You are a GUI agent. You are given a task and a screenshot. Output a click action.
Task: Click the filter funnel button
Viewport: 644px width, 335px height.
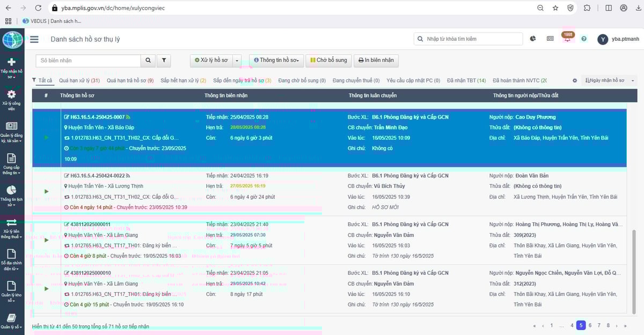[x=164, y=60]
